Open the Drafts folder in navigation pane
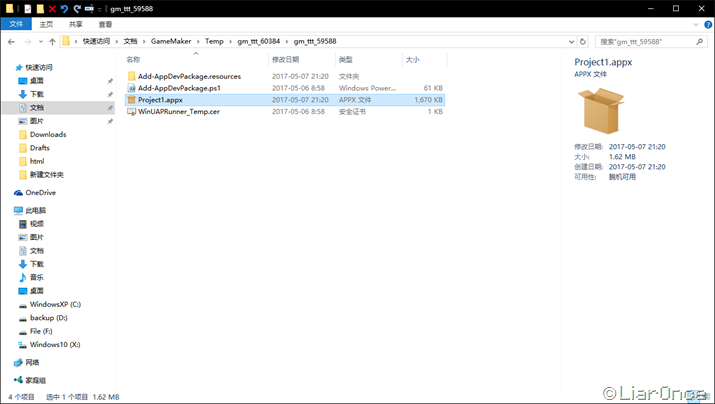Screen dimensions: 715x404 (40, 148)
